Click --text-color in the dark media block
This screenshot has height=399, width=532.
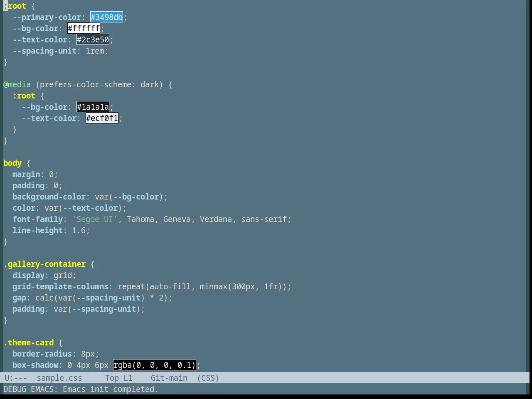(49, 118)
